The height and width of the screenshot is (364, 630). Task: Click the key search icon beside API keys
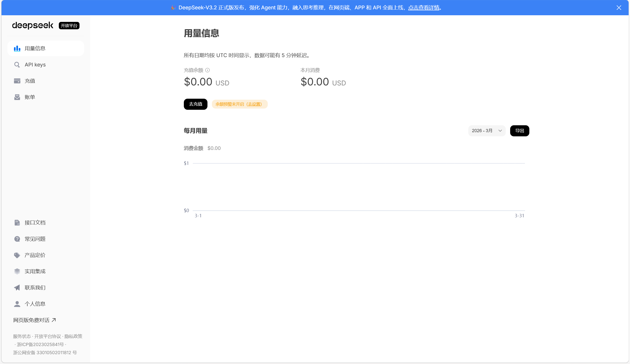(x=17, y=65)
